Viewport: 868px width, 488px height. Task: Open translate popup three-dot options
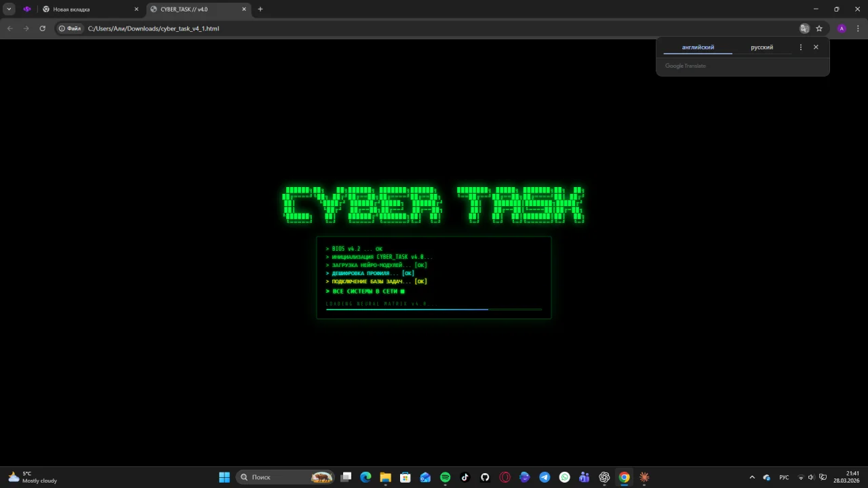pyautogui.click(x=801, y=47)
